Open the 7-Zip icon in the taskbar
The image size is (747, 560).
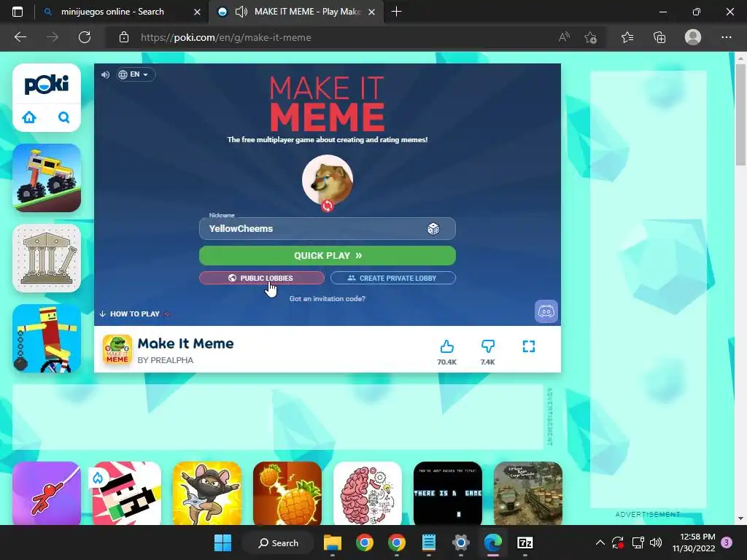(525, 542)
